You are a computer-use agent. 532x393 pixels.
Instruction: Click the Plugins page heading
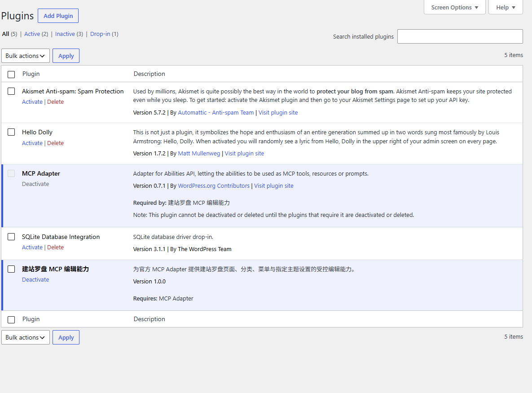click(x=18, y=16)
